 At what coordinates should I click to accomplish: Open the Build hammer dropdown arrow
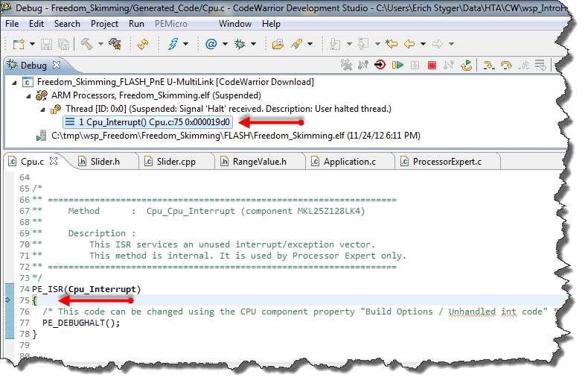100,44
